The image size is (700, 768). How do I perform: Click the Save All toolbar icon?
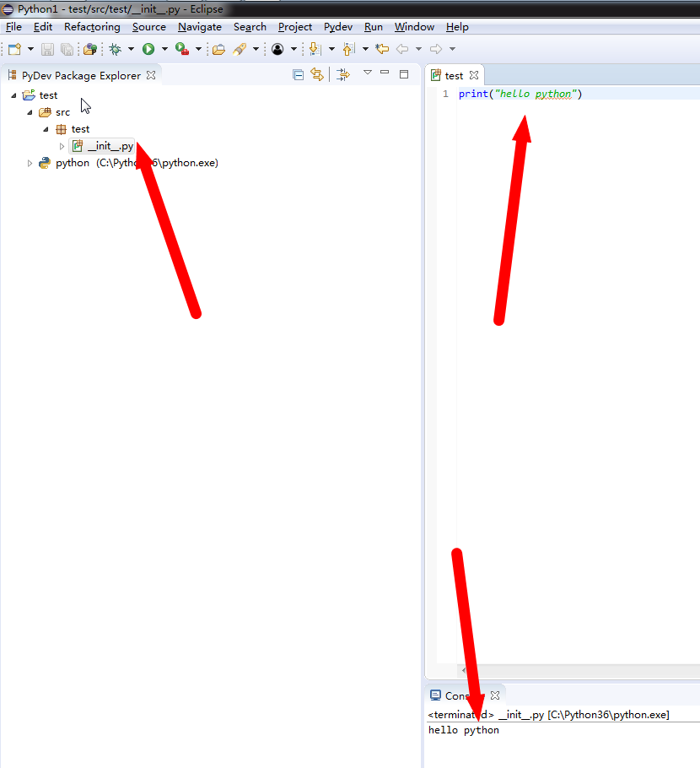(67, 49)
